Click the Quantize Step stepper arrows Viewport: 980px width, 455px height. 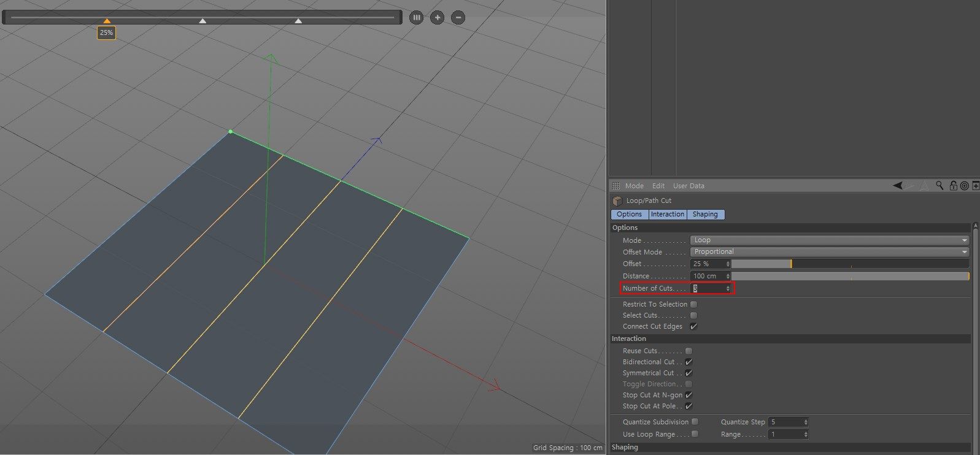(805, 422)
